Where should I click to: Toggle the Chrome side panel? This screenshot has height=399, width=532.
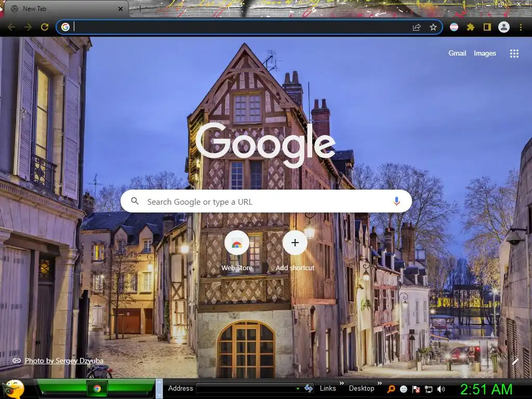(487, 27)
